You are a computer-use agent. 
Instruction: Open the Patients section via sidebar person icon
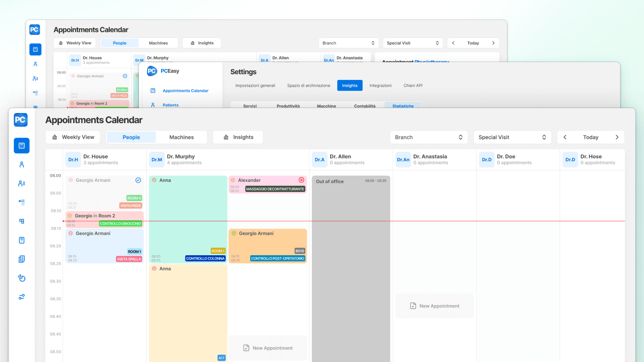point(22,164)
